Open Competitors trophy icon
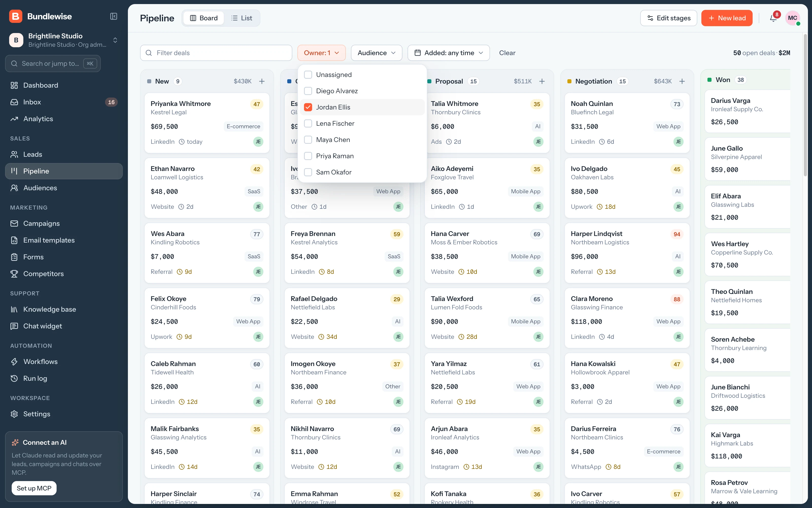This screenshot has height=508, width=812. [14, 274]
